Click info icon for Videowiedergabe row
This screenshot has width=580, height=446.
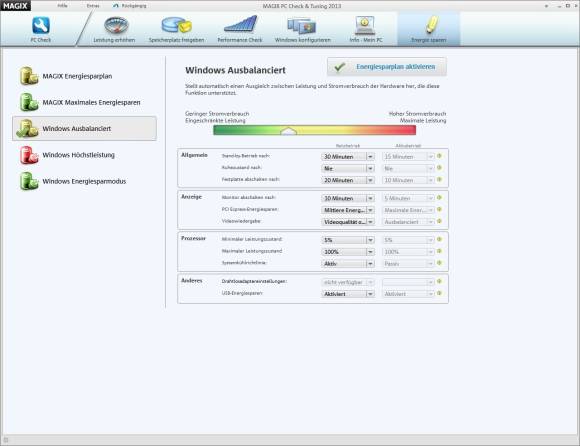point(439,221)
